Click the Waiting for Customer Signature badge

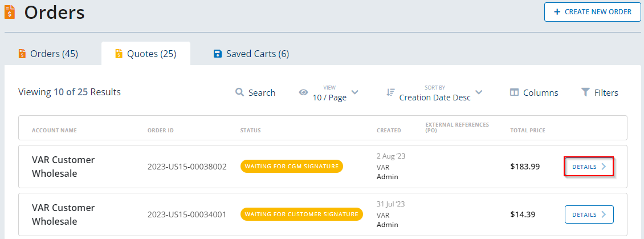click(301, 214)
